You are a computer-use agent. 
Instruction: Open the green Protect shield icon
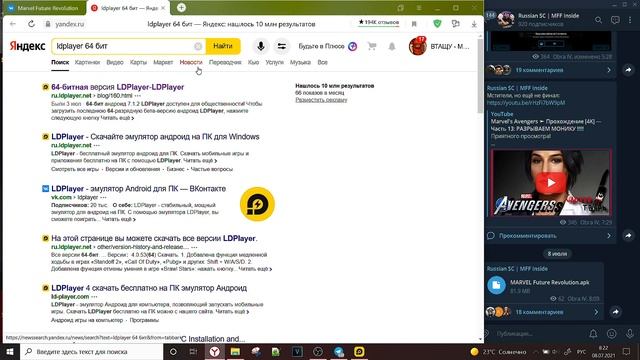click(x=437, y=24)
